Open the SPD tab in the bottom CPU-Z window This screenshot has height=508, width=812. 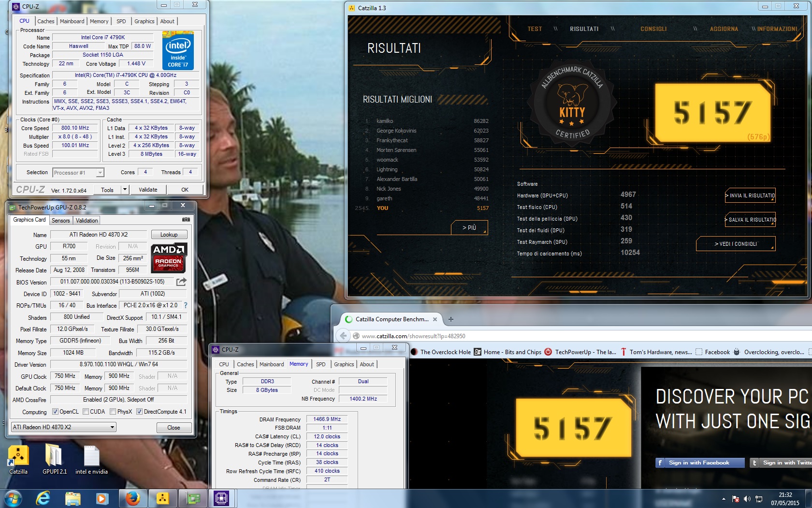[x=321, y=364]
